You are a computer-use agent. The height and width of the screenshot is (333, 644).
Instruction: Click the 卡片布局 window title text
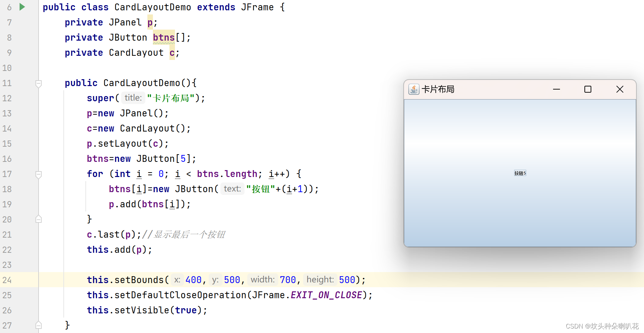438,90
